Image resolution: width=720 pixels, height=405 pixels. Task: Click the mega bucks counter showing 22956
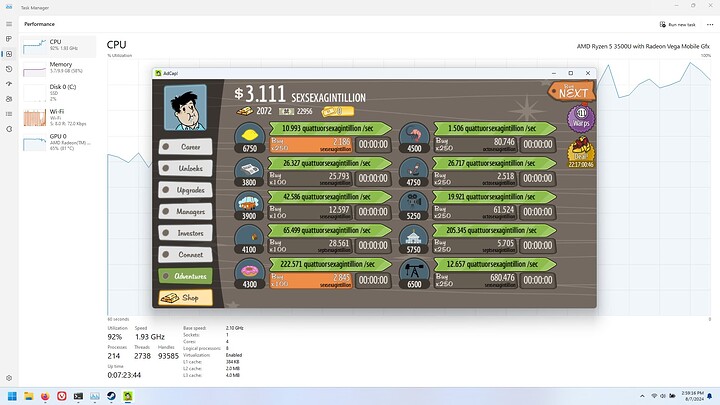(296, 111)
